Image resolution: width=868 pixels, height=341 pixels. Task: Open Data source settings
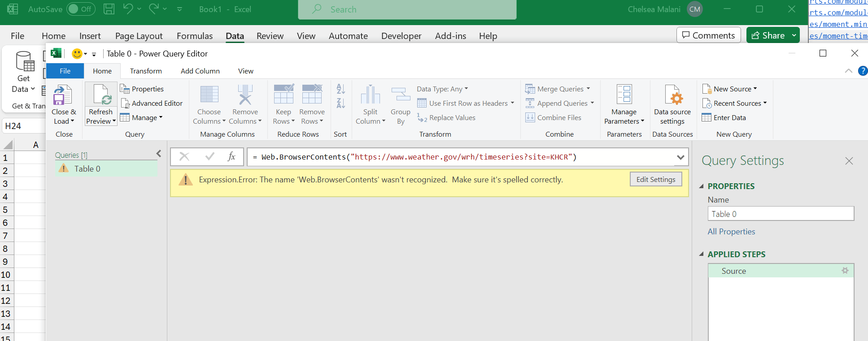coord(672,105)
